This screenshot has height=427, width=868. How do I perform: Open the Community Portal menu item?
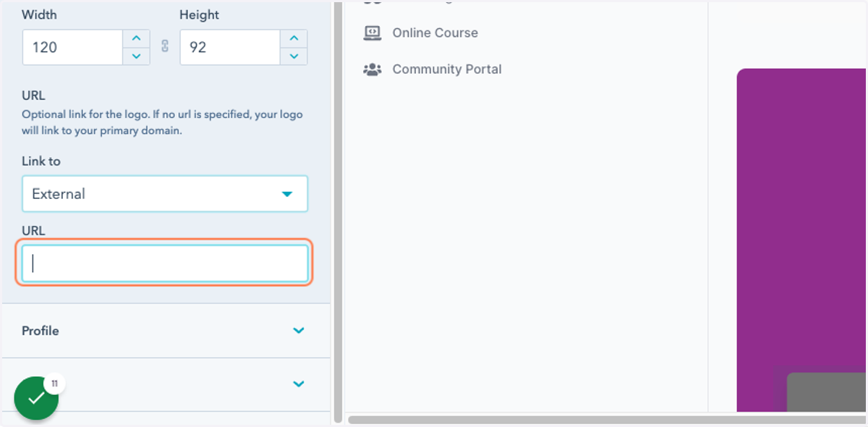tap(432, 69)
